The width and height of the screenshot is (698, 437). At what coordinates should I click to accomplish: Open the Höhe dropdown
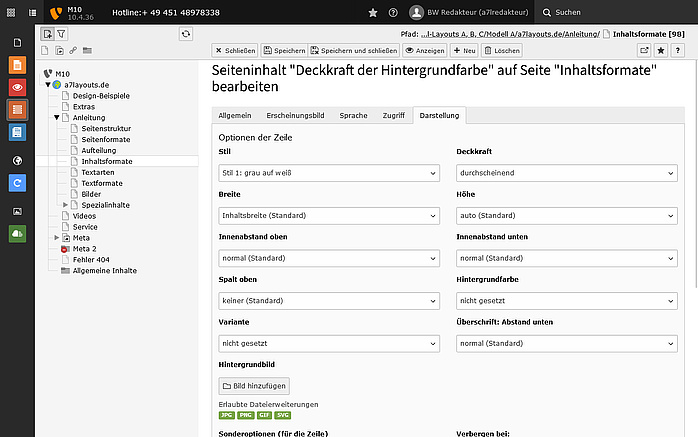coord(567,216)
